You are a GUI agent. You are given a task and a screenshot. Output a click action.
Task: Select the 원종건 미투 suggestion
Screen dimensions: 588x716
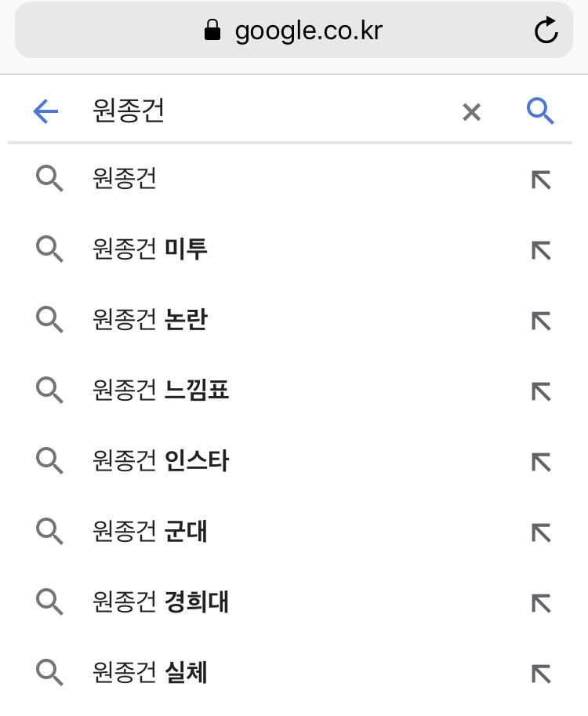[150, 250]
